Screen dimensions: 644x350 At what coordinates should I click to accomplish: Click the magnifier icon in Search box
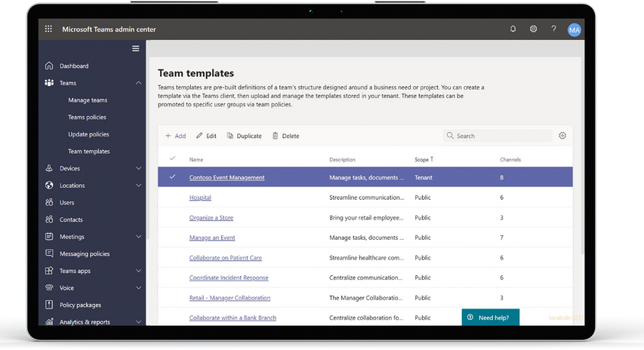(450, 136)
